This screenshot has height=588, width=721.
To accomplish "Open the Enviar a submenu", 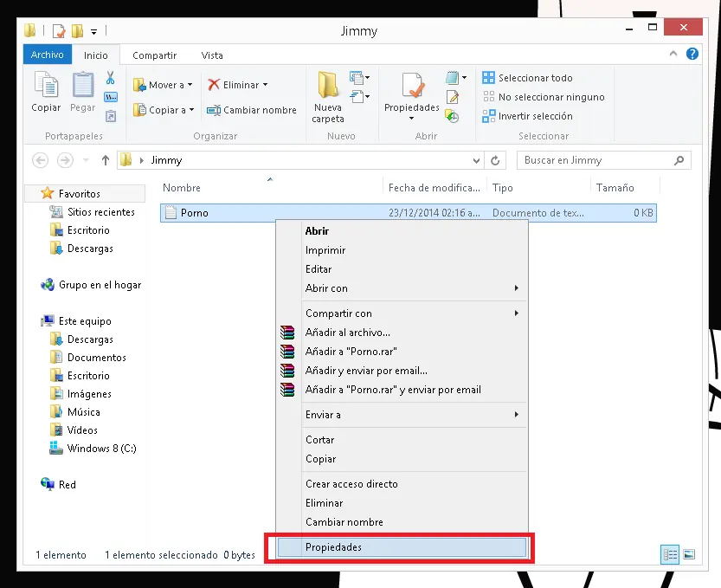I will pos(402,415).
